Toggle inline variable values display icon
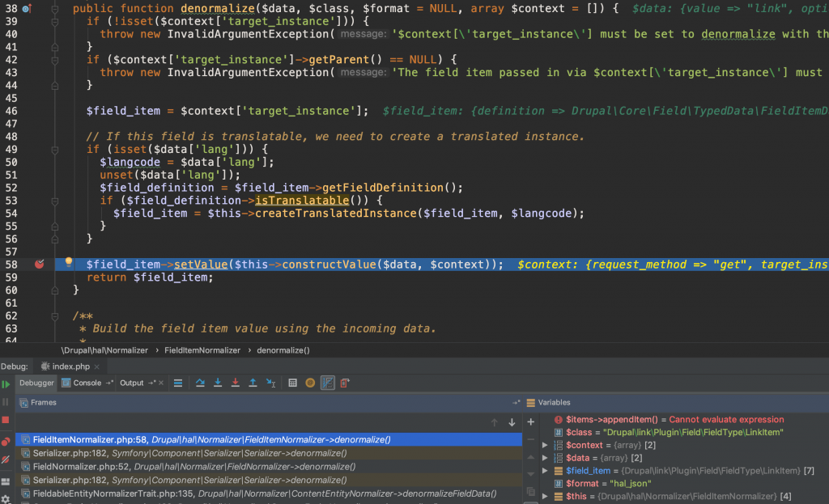The image size is (829, 504). click(327, 383)
